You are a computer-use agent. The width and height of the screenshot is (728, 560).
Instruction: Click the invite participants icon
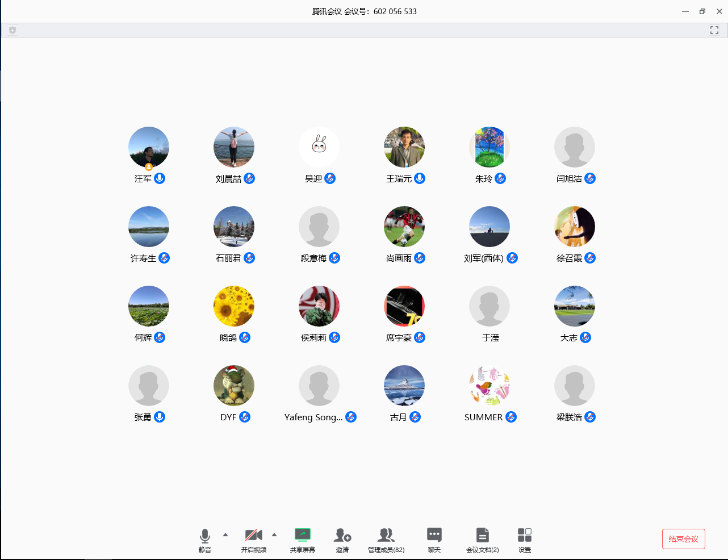click(x=342, y=536)
